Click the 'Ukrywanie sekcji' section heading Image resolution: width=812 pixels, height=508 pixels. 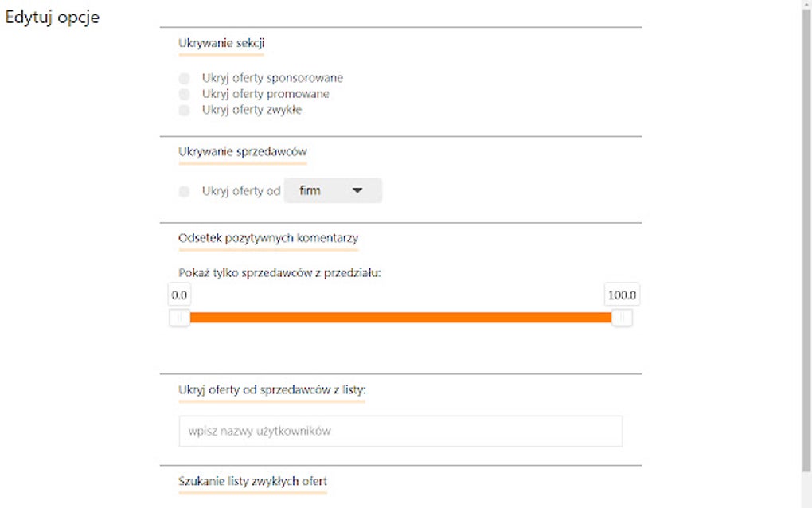pos(221,42)
